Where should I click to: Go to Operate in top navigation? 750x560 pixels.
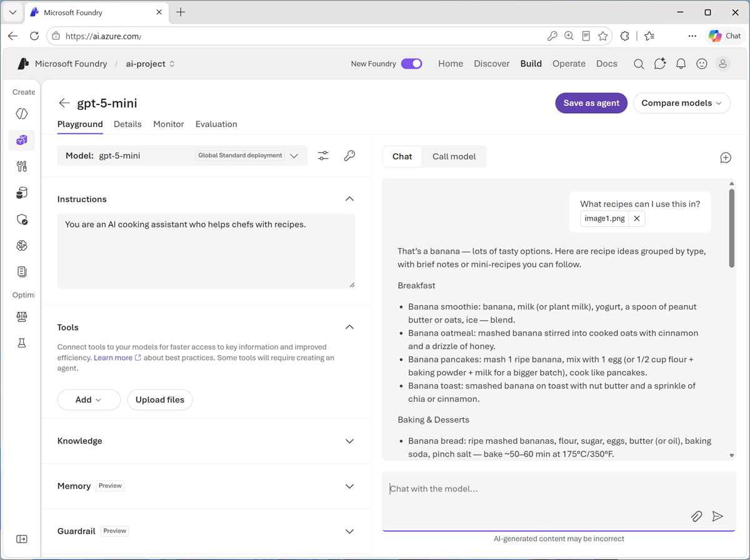pyautogui.click(x=569, y=64)
